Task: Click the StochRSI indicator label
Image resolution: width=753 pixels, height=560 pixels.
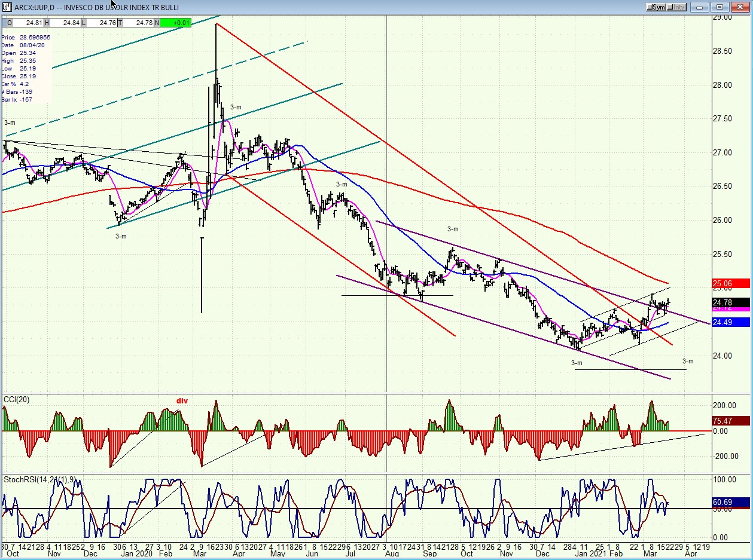Action: pos(38,479)
